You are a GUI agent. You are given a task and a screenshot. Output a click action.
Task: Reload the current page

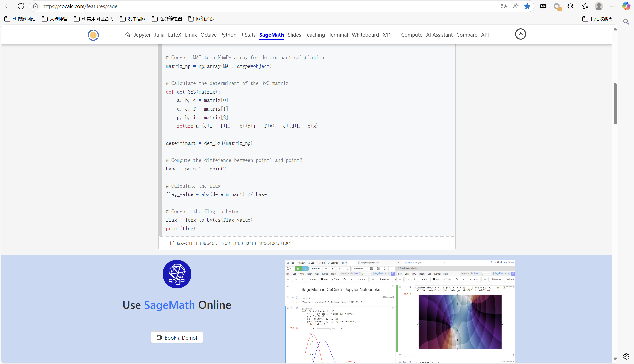click(21, 6)
